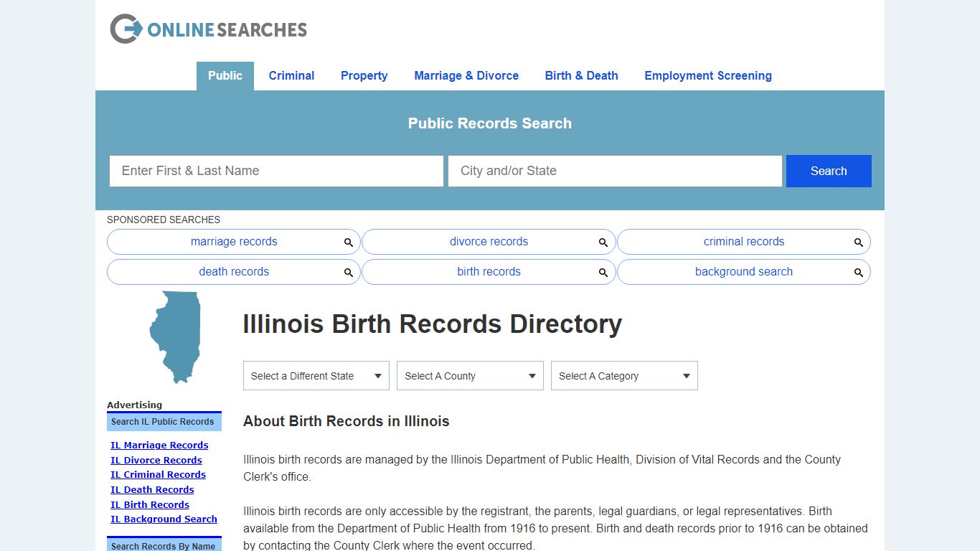Focus the City and/or State field
This screenshot has width=980, height=551.
pyautogui.click(x=615, y=171)
